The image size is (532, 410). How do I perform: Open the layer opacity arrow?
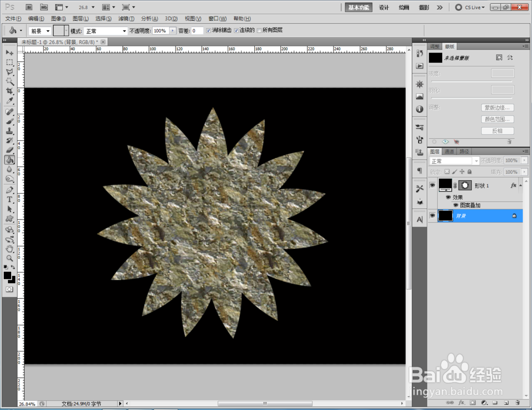click(x=525, y=161)
